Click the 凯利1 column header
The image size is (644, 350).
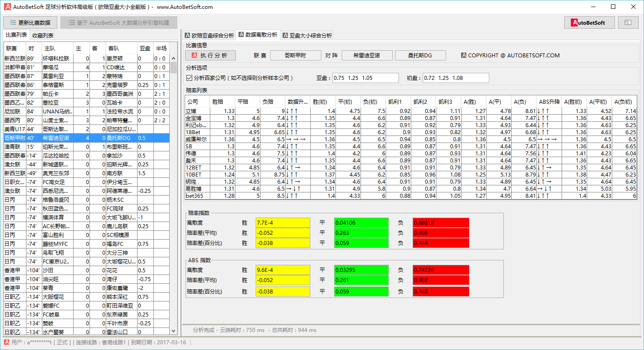(398, 102)
